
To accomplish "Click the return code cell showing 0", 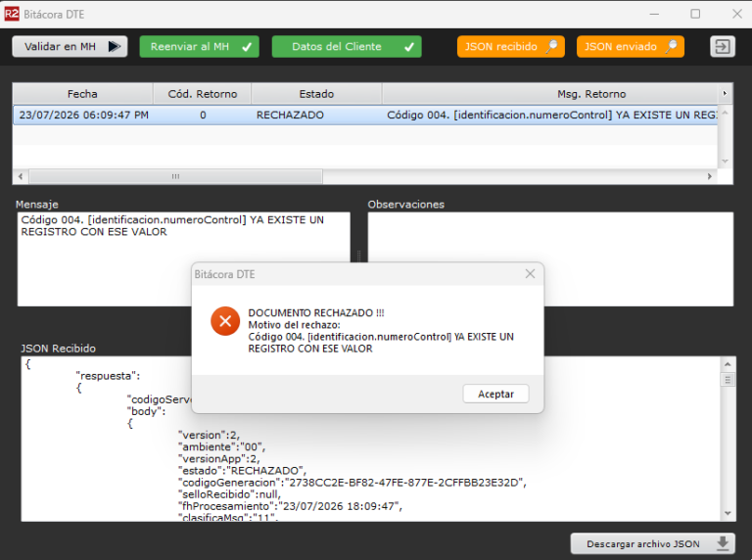I will point(203,116).
